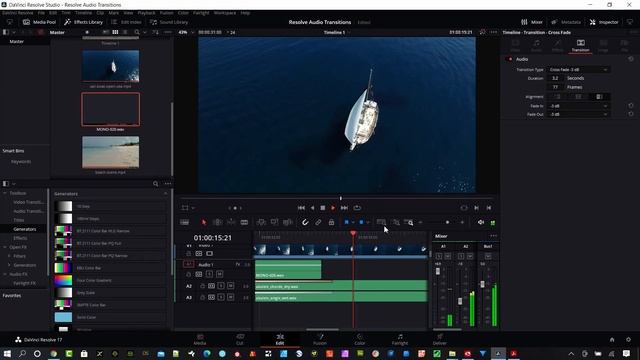Click the Duration frames input field

pos(555,87)
